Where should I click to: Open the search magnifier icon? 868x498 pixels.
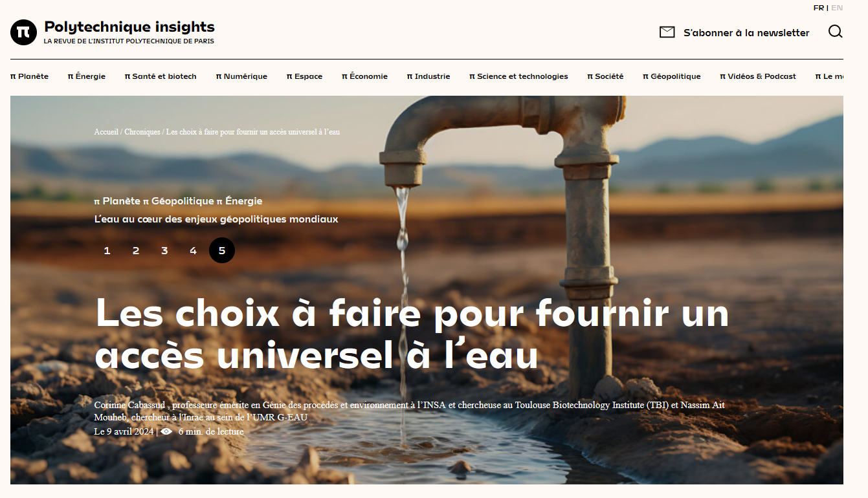[x=836, y=32]
